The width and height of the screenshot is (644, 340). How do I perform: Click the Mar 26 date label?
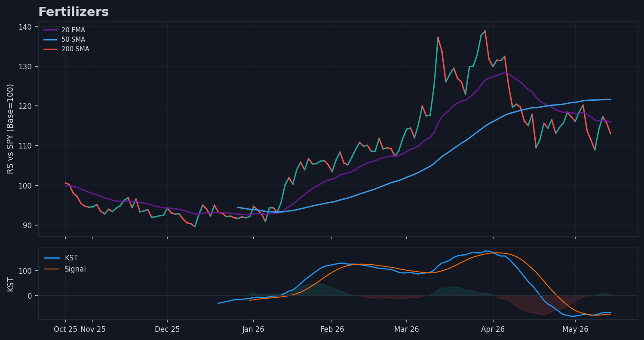(x=407, y=329)
